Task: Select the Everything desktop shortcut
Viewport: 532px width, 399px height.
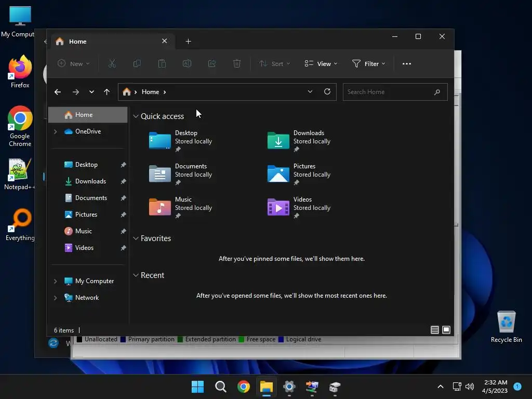Action: (x=20, y=224)
